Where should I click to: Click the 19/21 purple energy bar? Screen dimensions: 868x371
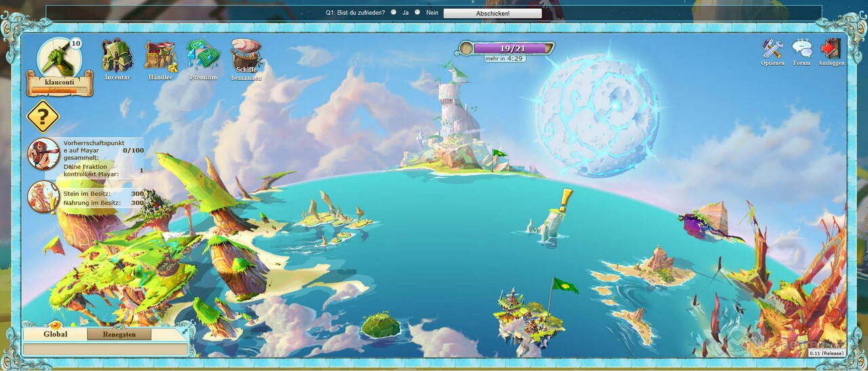tap(512, 48)
